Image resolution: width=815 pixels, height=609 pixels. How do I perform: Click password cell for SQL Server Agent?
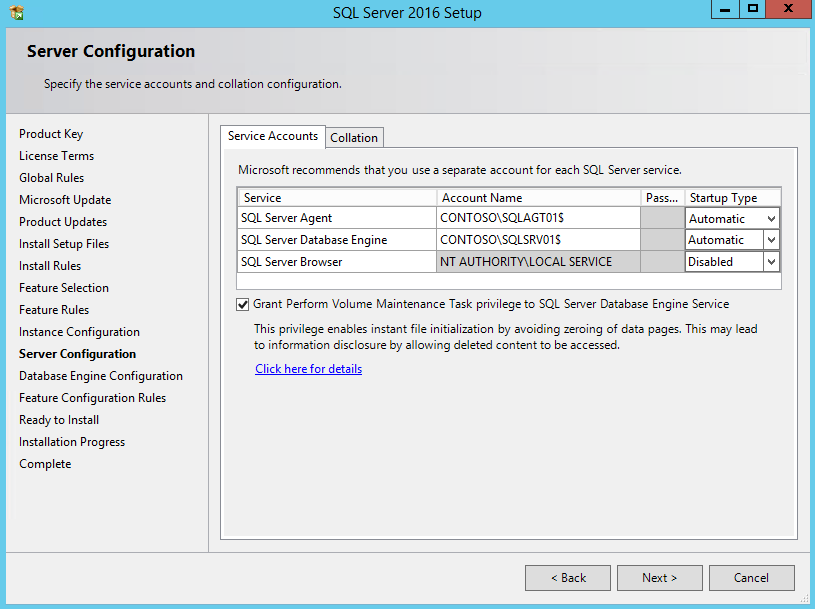pos(663,218)
